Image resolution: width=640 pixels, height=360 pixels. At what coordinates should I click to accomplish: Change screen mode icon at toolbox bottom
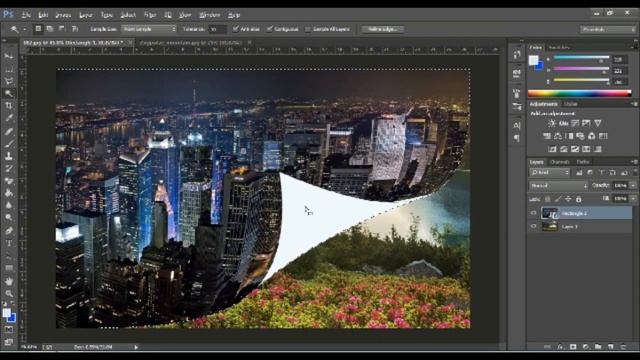[9, 341]
